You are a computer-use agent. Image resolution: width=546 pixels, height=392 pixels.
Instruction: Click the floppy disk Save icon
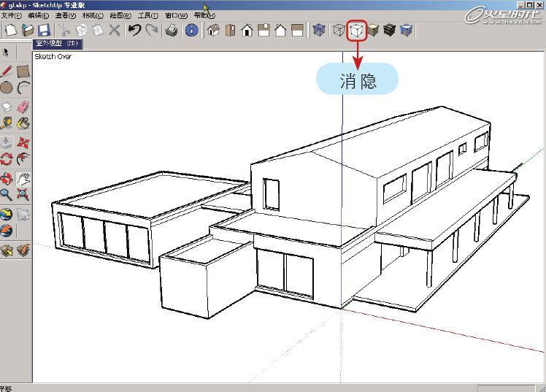click(x=44, y=30)
